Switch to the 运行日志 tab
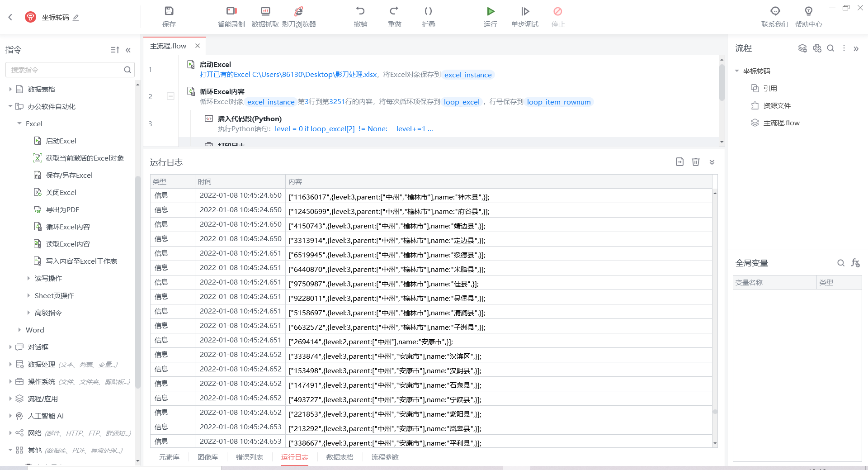The width and height of the screenshot is (868, 470). point(295,457)
